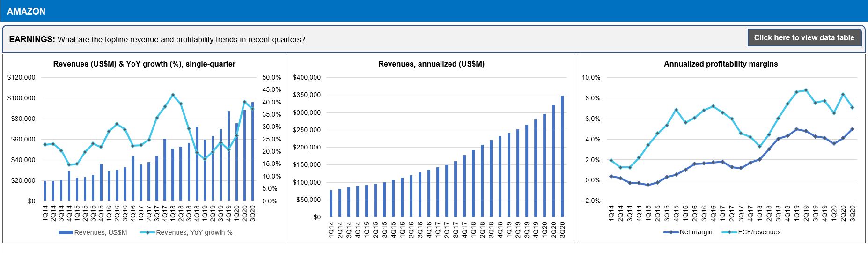Select the 'Revenues, annualized (US$M)' chart title
868x253 pixels.
coord(431,64)
